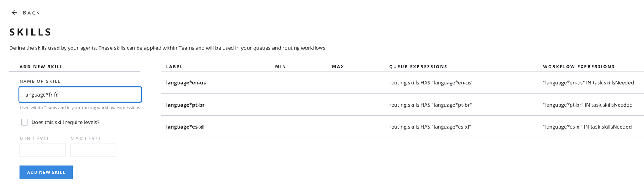Click the Min Level input box
Screen dimensions: 644x189
click(42, 150)
